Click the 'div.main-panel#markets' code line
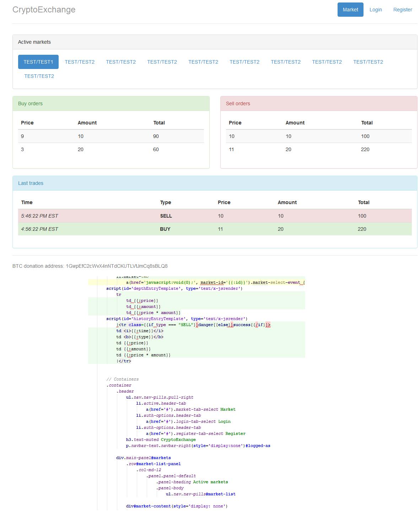The image size is (420, 511). [144, 458]
